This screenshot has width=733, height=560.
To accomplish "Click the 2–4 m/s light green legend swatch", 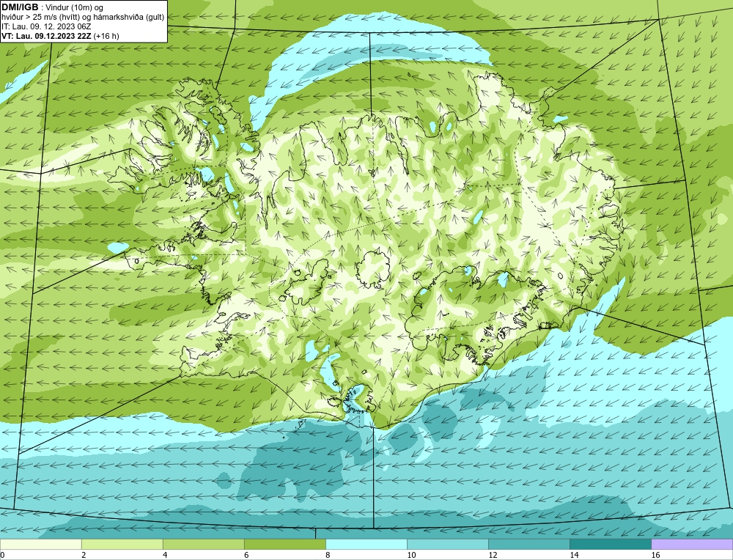I will click(x=122, y=544).
